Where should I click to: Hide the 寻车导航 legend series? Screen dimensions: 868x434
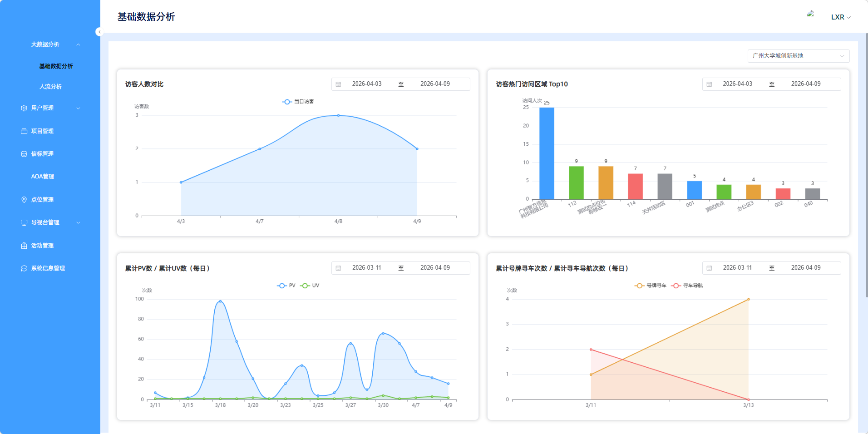click(x=688, y=286)
